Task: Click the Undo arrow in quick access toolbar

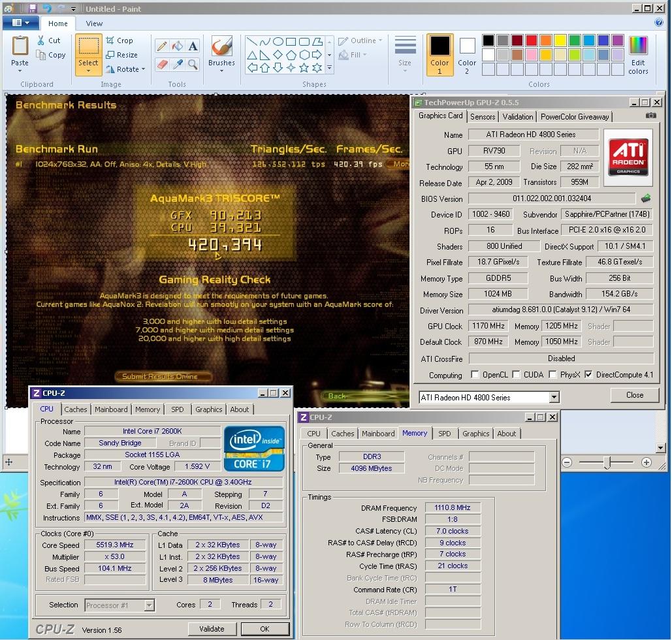Action: tap(47, 8)
